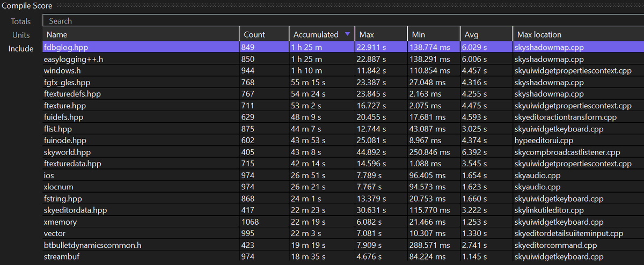Screen dimensions: 644x265
Task: Switch to the Units tab
Action: pos(21,35)
